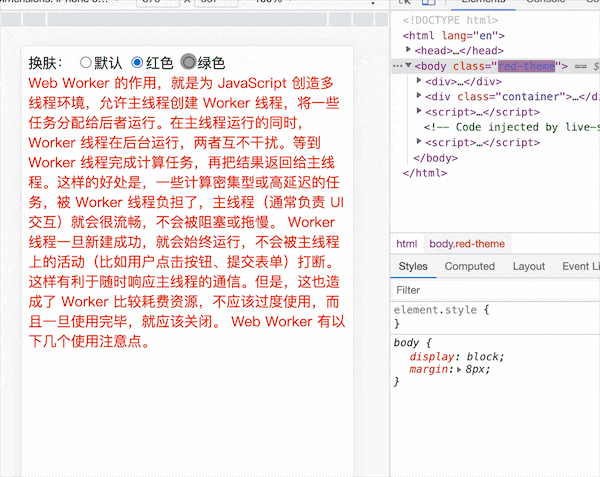This screenshot has height=477, width=600.
Task: Click the element.style rule block
Action: coord(495,316)
